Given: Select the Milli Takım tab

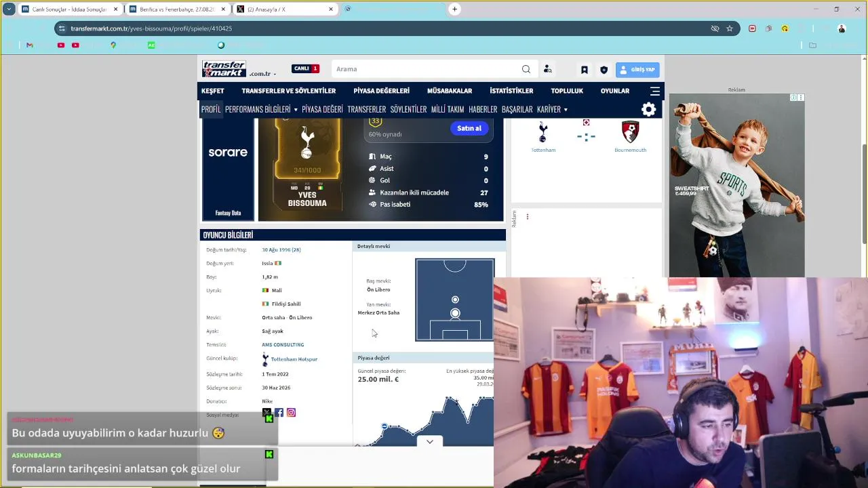Looking at the screenshot, I should tap(448, 109).
